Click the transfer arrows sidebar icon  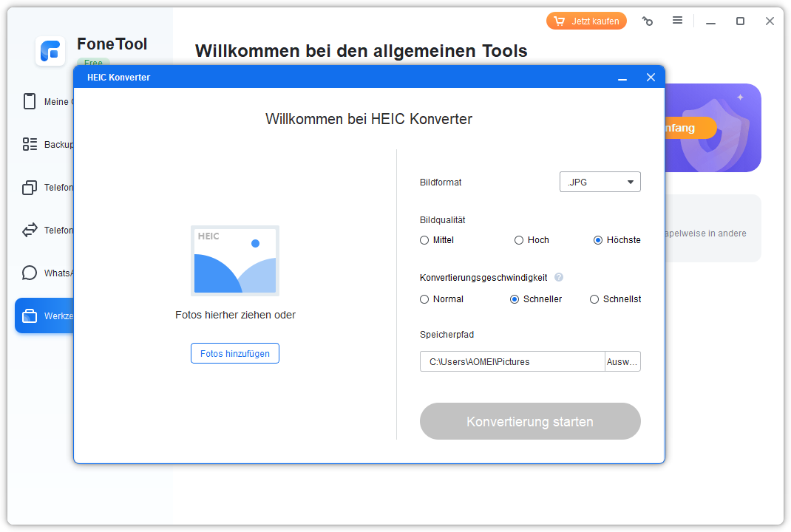(30, 230)
